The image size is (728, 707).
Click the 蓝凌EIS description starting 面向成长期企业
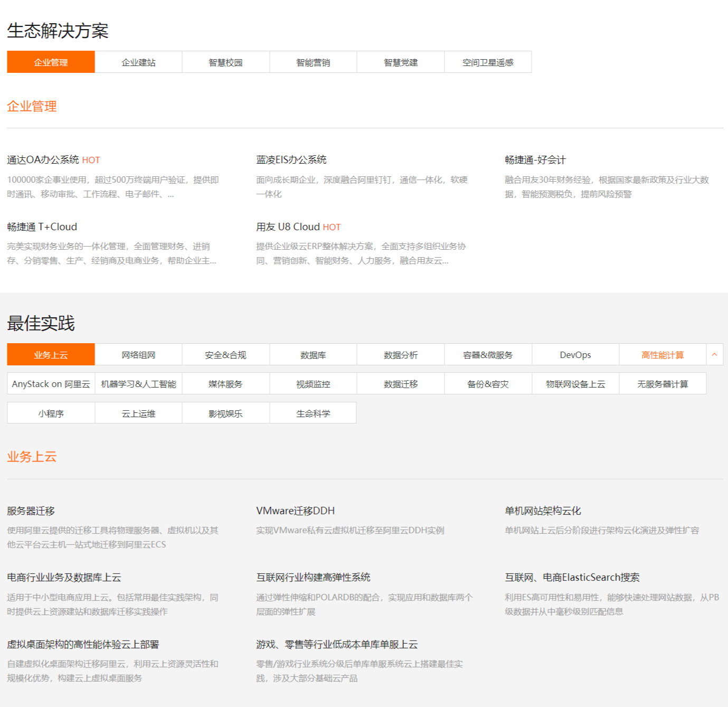coord(362,187)
